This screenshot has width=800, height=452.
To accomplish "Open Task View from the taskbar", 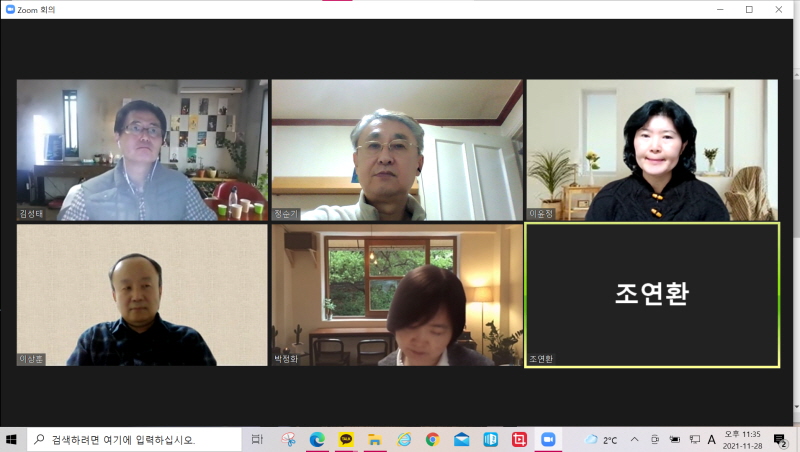I will click(x=257, y=439).
